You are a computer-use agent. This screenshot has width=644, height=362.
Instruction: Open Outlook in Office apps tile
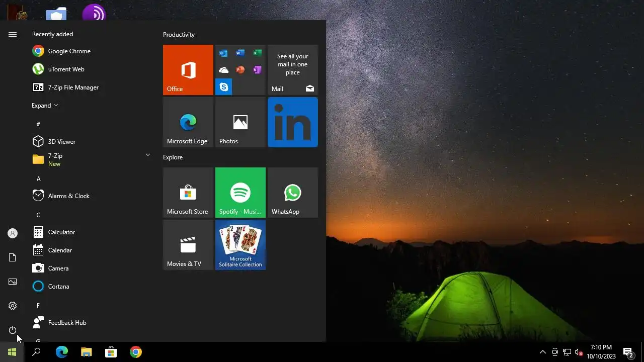pyautogui.click(x=223, y=53)
